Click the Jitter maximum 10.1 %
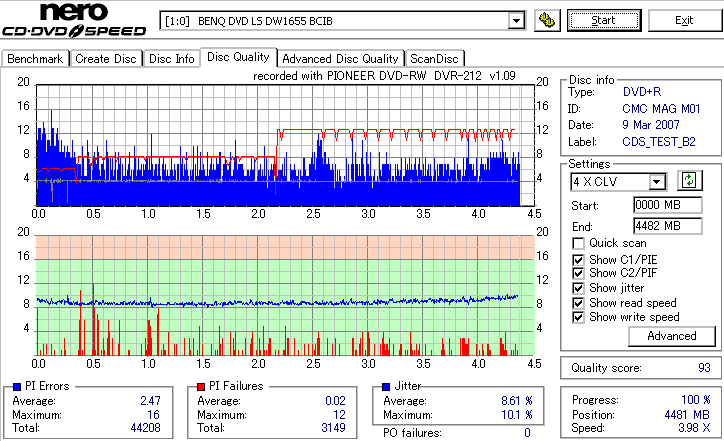724x441 pixels. click(x=517, y=415)
